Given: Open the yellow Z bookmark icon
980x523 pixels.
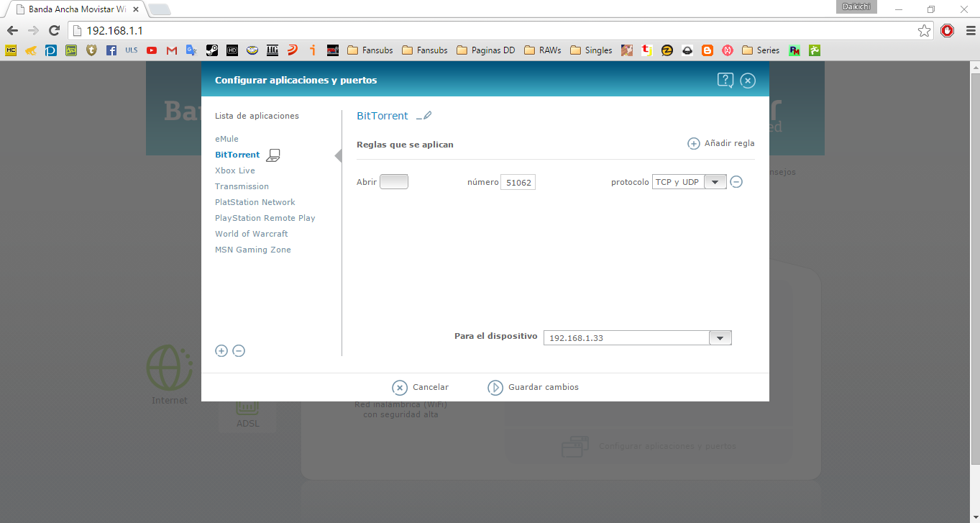Looking at the screenshot, I should pos(667,50).
